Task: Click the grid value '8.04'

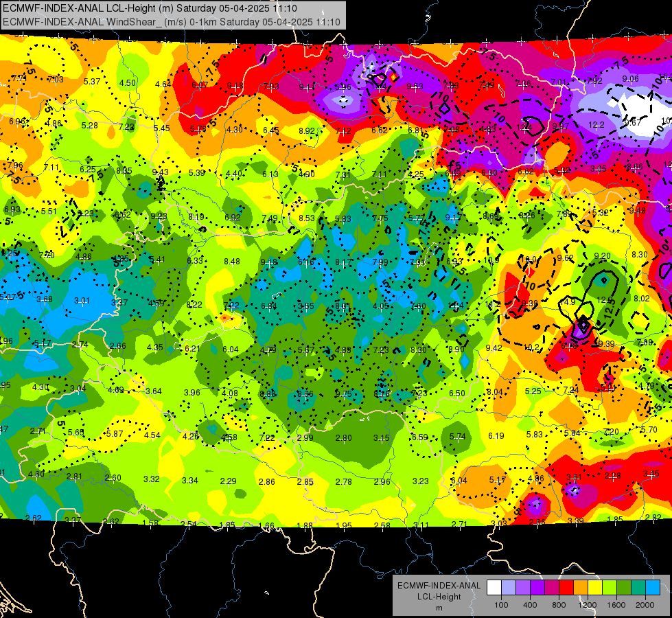Action: 495,391
